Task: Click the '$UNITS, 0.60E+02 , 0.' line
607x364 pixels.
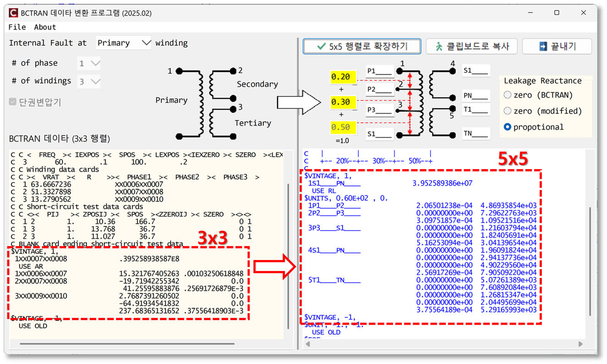Action: coord(346,198)
